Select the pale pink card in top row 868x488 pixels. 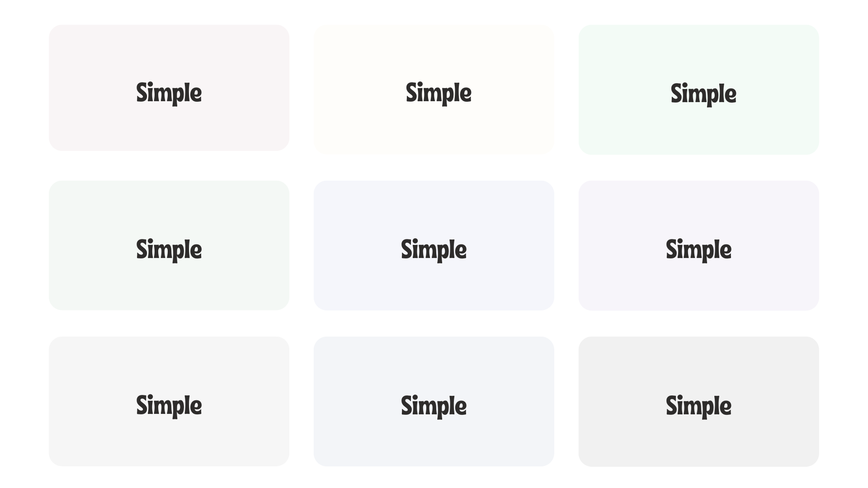pos(169,88)
